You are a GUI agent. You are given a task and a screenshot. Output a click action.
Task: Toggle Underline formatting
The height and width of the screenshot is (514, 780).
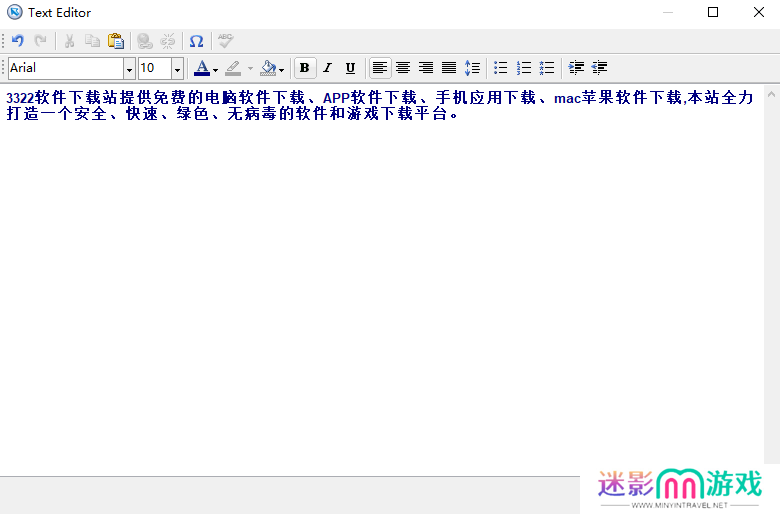[350, 68]
